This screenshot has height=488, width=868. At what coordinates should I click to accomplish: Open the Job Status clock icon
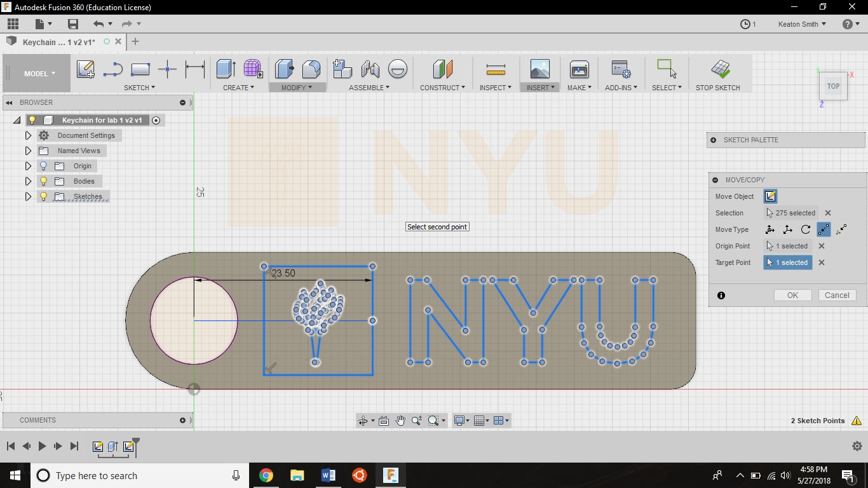coord(745,24)
